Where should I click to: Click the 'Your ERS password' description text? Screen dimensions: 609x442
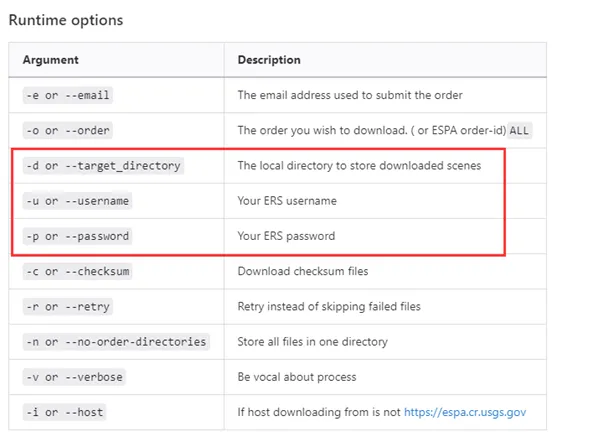click(286, 236)
